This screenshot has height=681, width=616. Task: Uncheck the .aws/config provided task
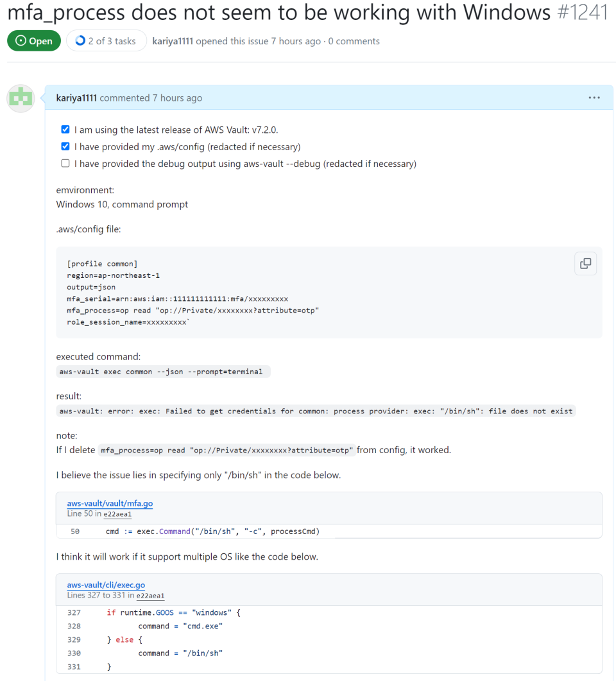point(65,146)
